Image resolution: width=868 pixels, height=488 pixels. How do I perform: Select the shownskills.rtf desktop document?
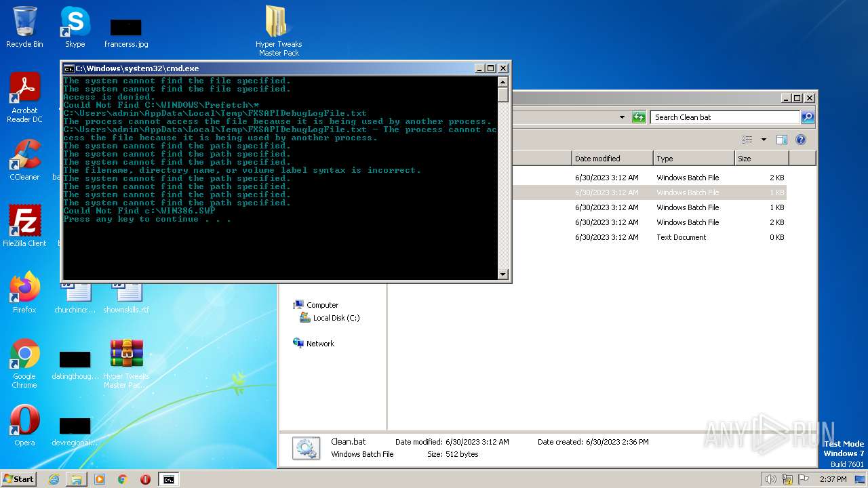126,298
